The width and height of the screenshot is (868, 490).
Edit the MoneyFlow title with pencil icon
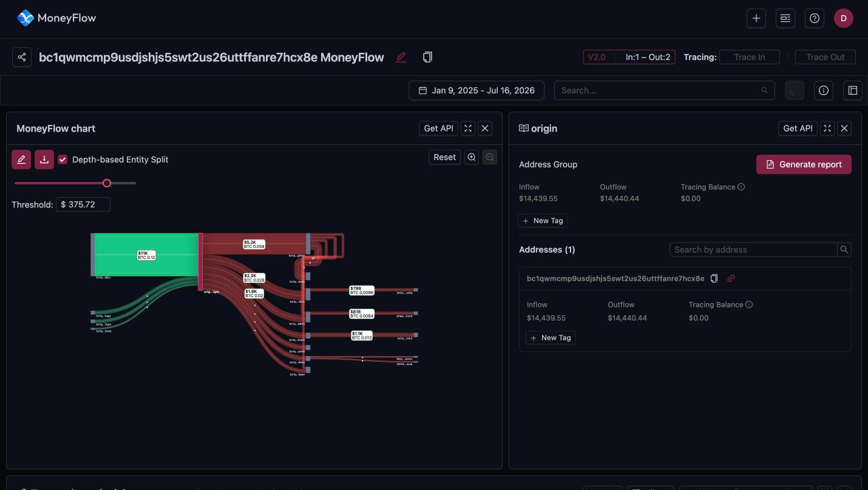pos(401,57)
